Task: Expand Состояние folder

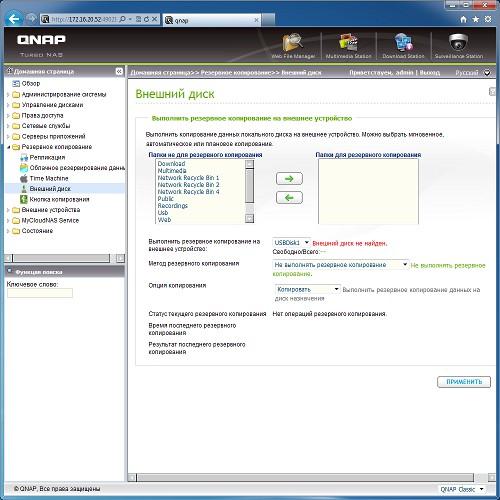Action: pyautogui.click(x=8, y=231)
